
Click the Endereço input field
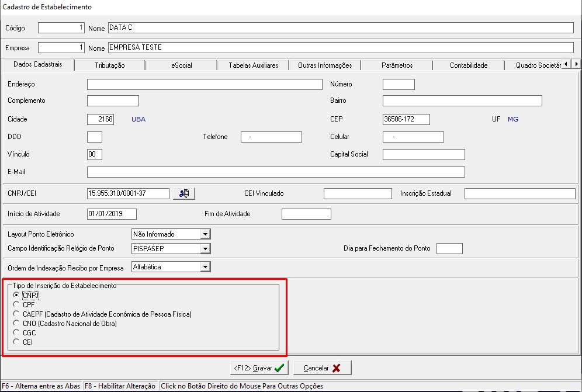click(x=205, y=84)
